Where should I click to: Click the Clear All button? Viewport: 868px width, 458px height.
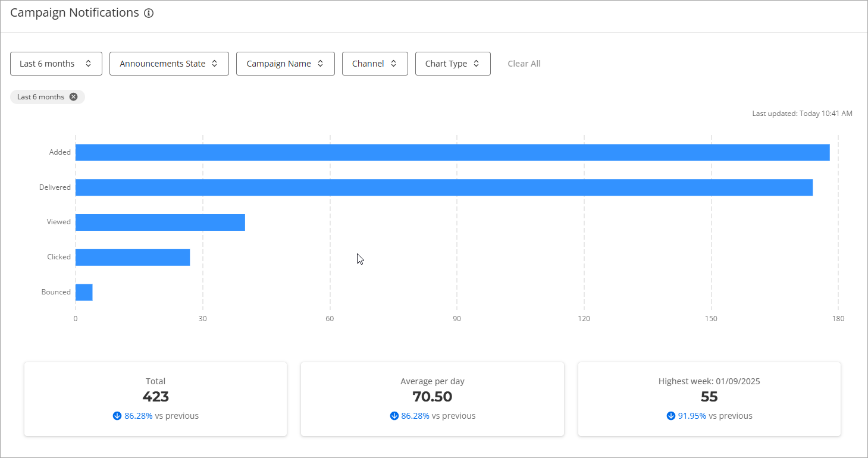tap(524, 64)
